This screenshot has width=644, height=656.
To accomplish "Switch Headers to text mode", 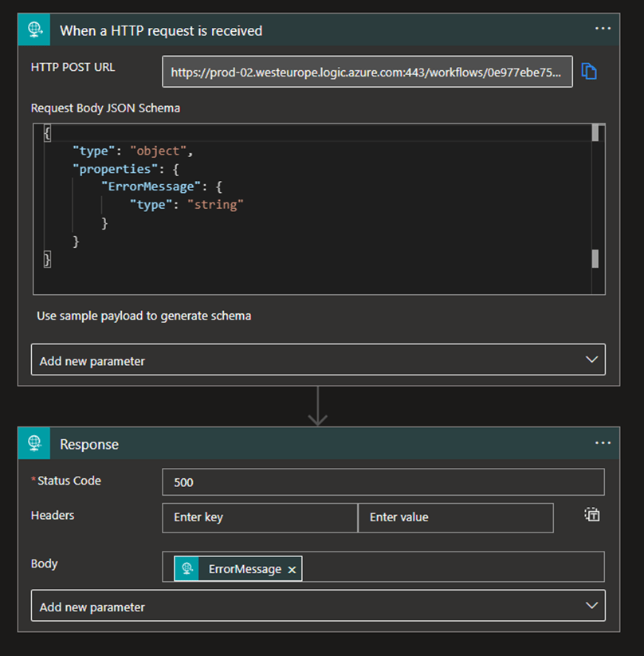I will tap(591, 514).
